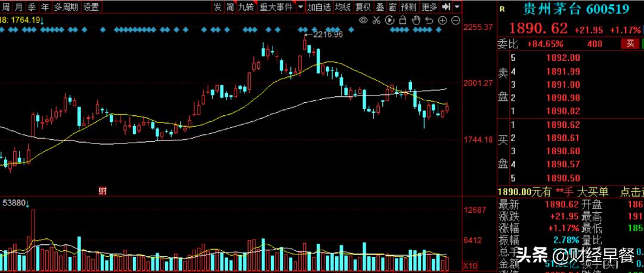644x273 pixels.
Task: Click the circular play replay icon
Action: [x=389, y=20]
